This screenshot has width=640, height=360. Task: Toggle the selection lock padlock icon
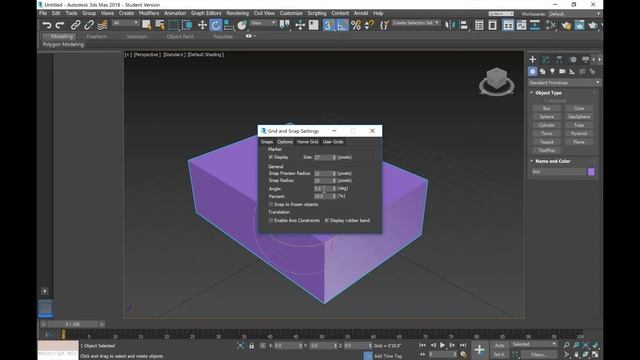click(251, 346)
